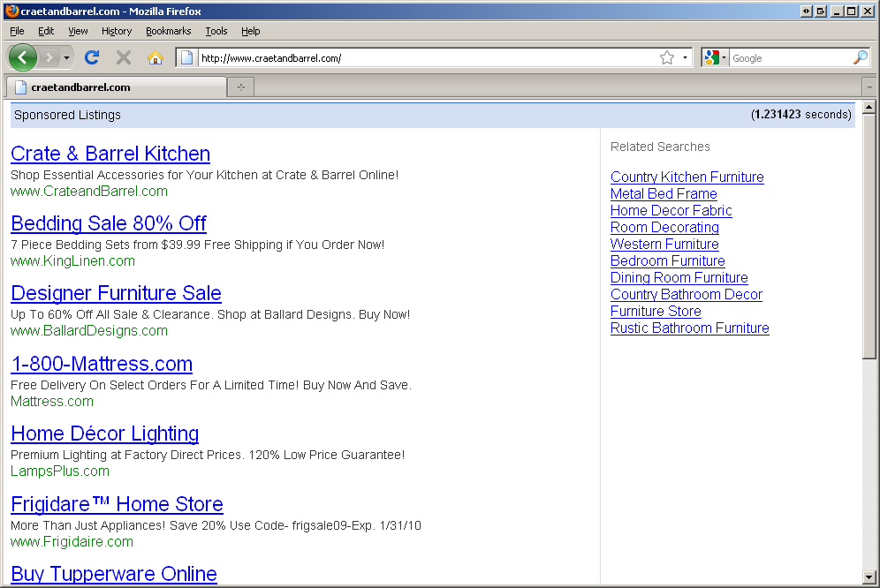Click the www.BallardDesigns.com green URL
This screenshot has height=588, width=880.
coord(89,331)
